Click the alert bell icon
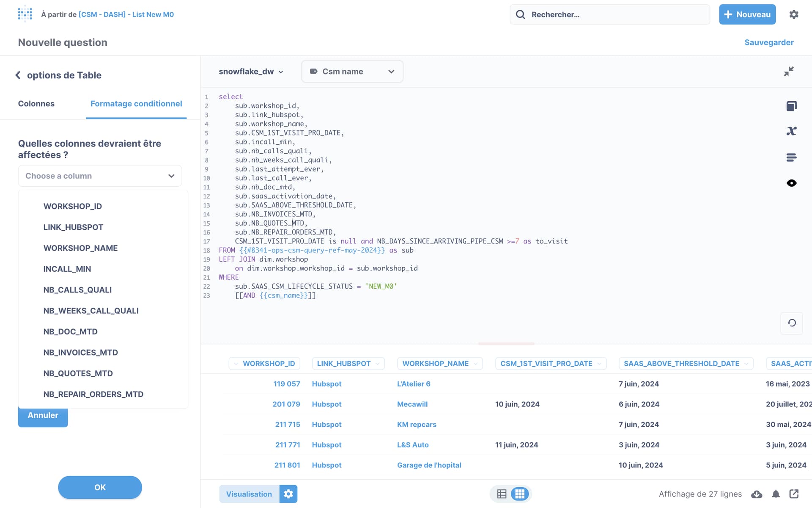This screenshot has height=508, width=812. (x=776, y=494)
